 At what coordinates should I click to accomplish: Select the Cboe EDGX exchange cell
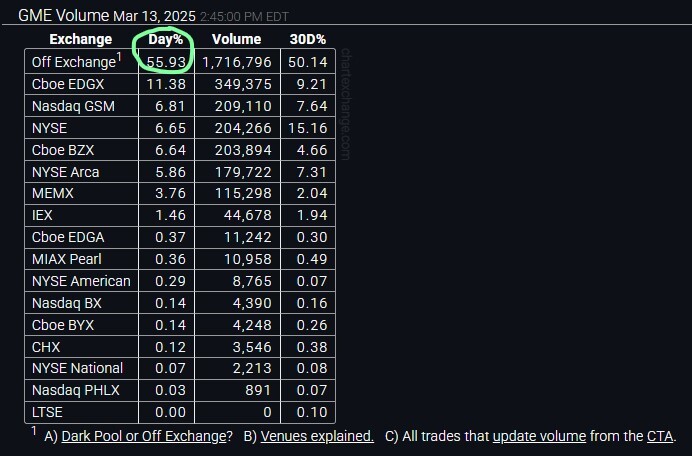[68, 84]
